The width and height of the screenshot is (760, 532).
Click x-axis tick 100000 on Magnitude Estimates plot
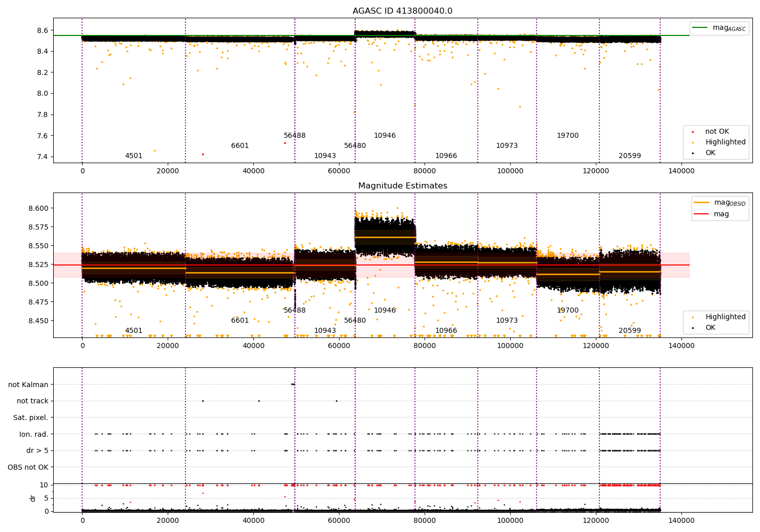(x=510, y=346)
